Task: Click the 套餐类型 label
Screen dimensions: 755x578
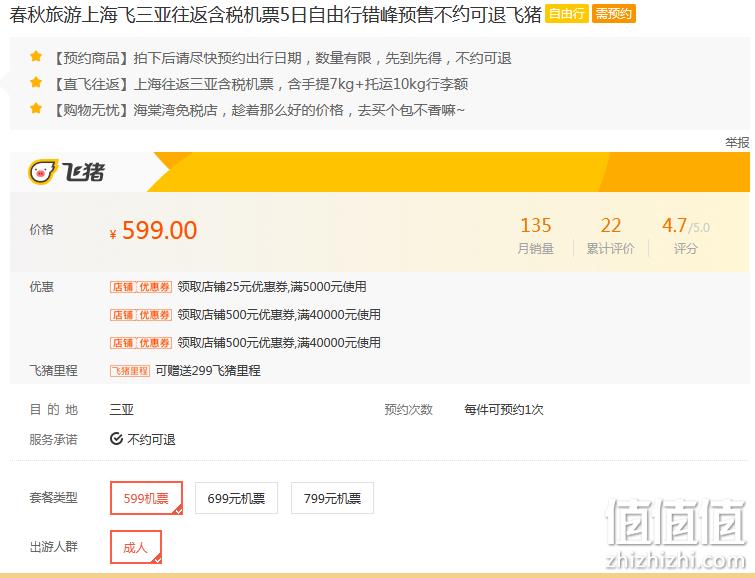Action: [x=53, y=498]
